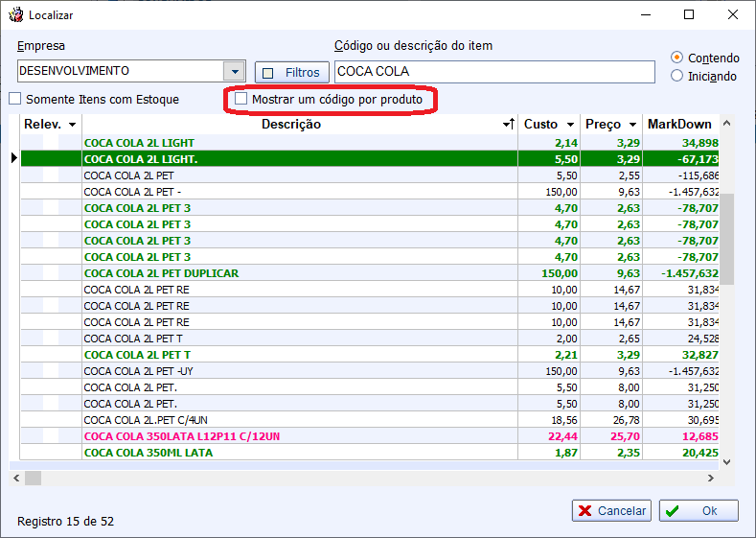Toggle the Filtros button
The image size is (756, 538).
coord(292,72)
